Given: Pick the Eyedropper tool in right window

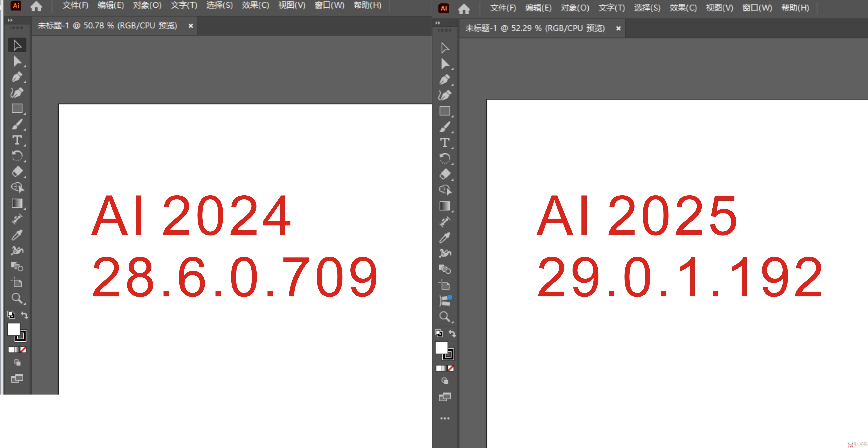Looking at the screenshot, I should pos(445,238).
